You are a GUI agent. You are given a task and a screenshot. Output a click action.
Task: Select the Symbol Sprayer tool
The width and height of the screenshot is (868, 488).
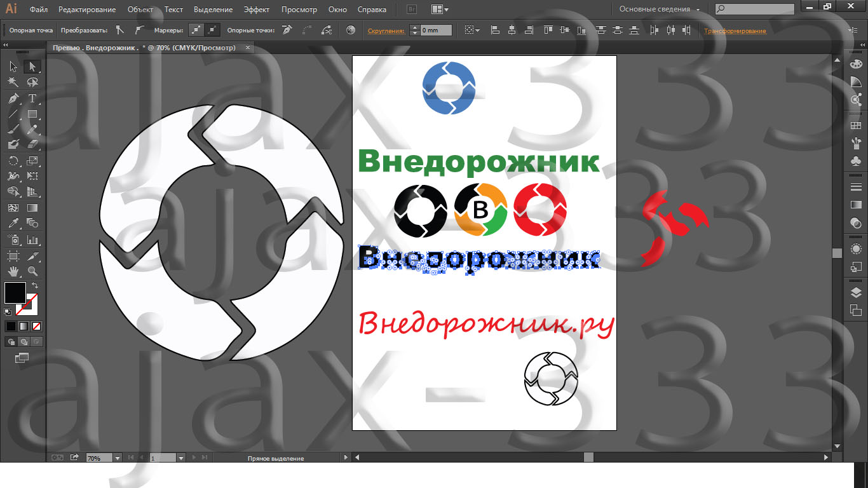click(x=13, y=240)
